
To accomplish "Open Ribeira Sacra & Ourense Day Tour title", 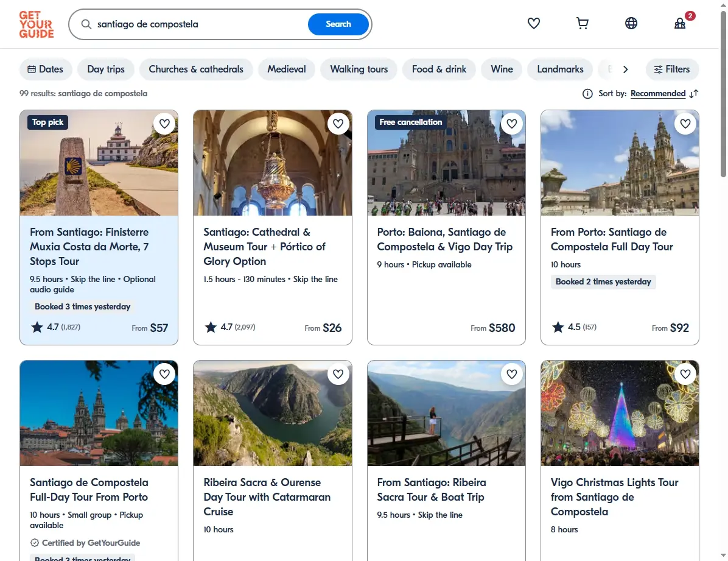I will pyautogui.click(x=267, y=497).
